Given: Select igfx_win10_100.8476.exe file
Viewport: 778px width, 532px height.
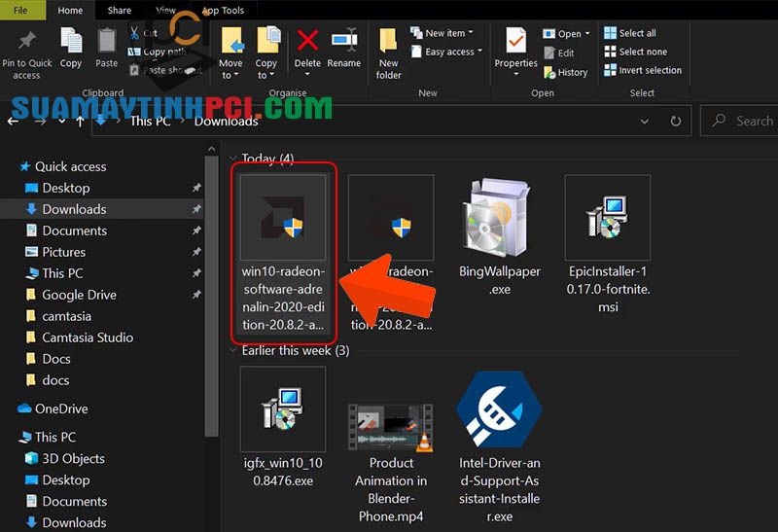Looking at the screenshot, I should click(x=283, y=427).
